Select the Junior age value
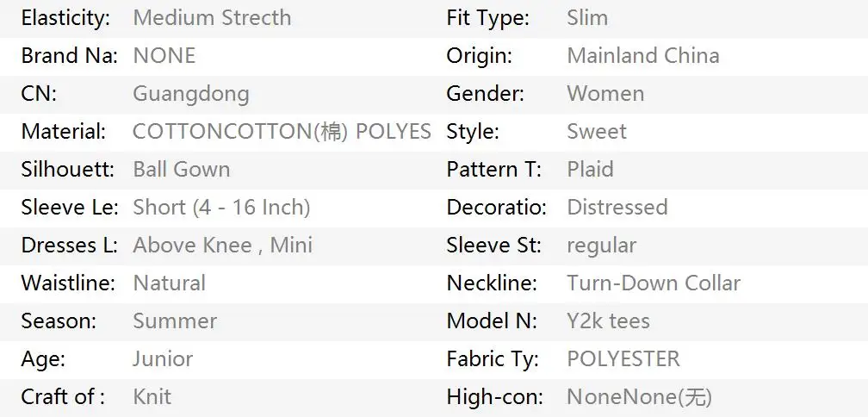Screen dimensions: 868x417 coord(163,359)
